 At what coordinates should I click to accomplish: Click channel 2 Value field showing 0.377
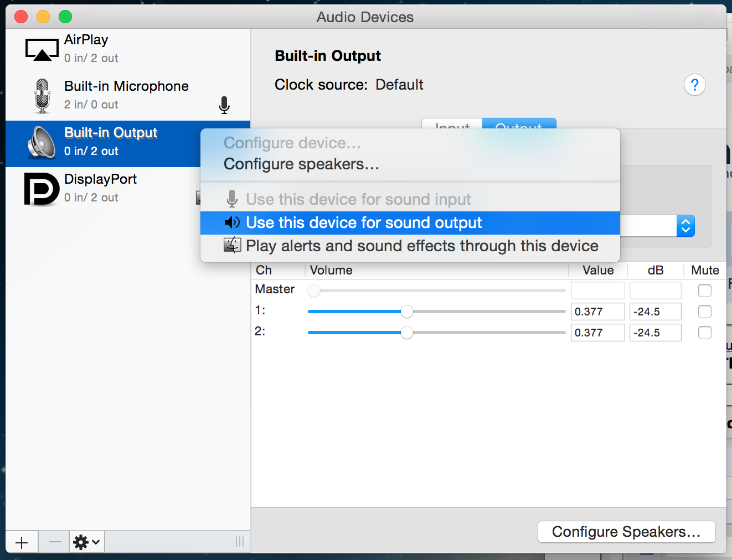pos(598,333)
